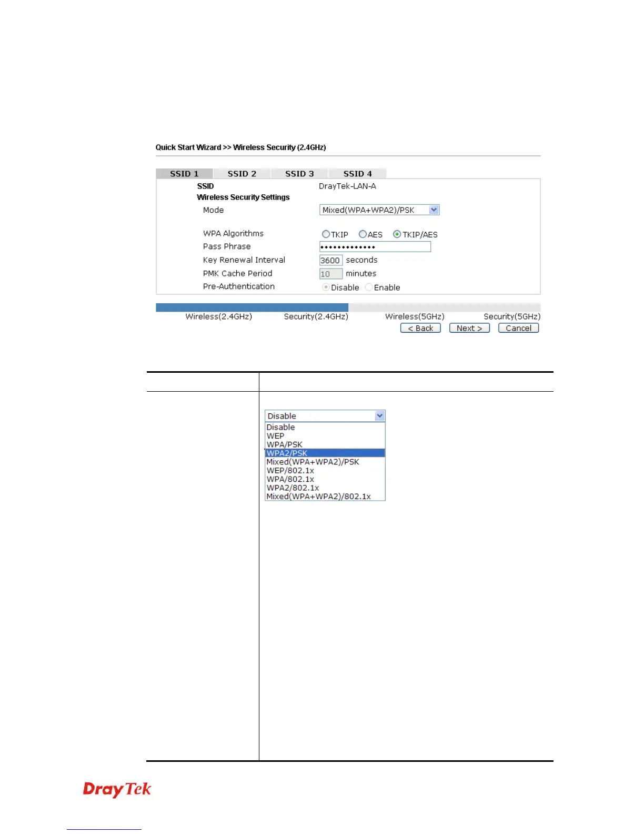Viewport: 644px width, 834px height.
Task: Choose Mixed(WPA+WPA2)/PSK in the list
Action: (325, 462)
